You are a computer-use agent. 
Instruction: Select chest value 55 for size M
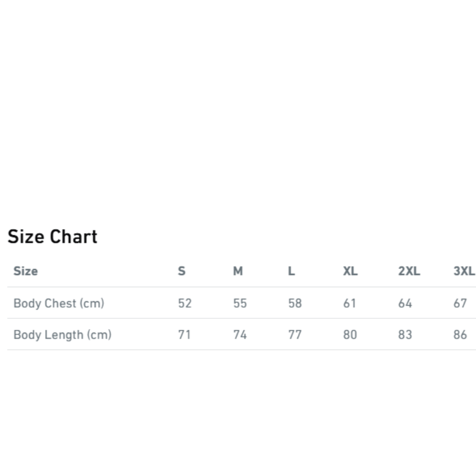[x=240, y=303]
